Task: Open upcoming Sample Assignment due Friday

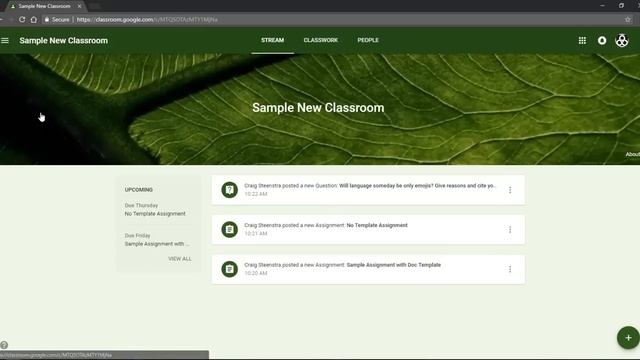Action: pyautogui.click(x=157, y=244)
